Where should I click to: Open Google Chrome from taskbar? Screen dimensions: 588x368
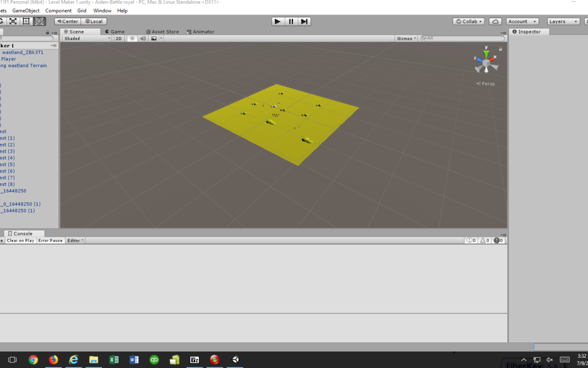[x=33, y=360]
